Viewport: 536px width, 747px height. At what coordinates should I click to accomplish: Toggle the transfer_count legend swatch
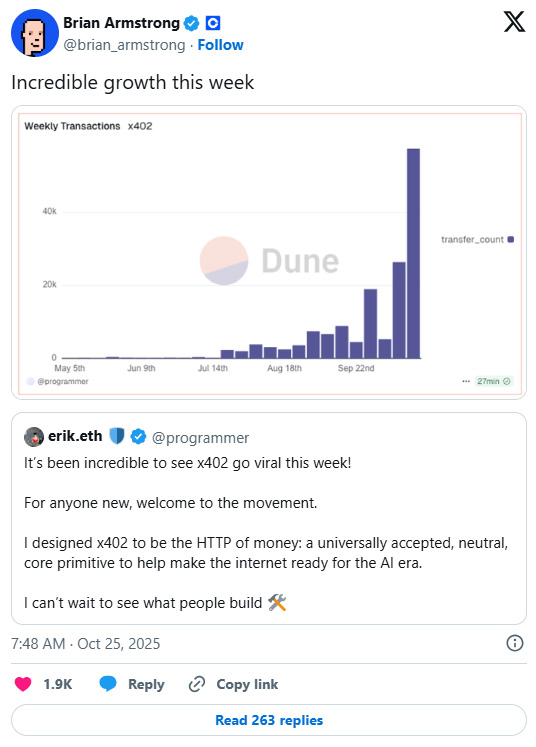click(x=511, y=239)
